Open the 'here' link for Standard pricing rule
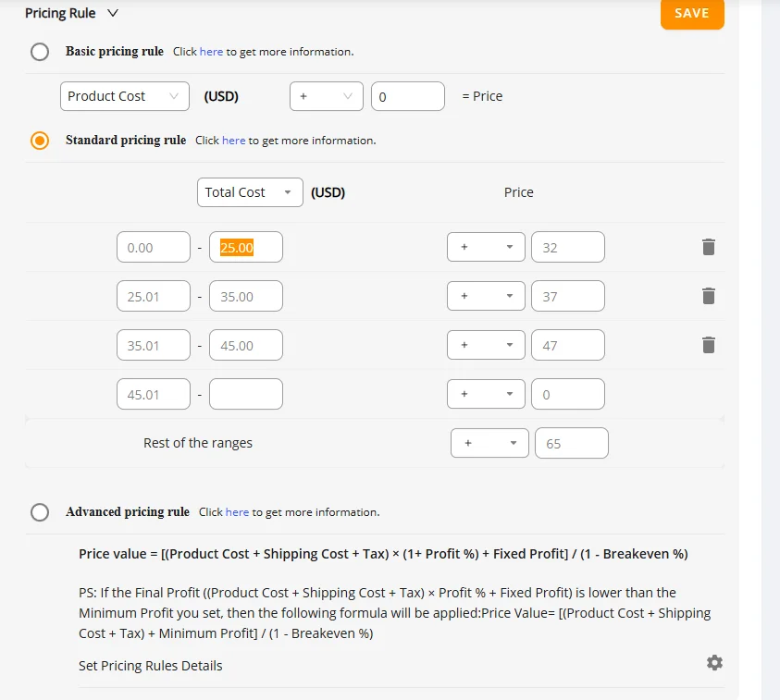This screenshot has height=700, width=780. tap(233, 141)
